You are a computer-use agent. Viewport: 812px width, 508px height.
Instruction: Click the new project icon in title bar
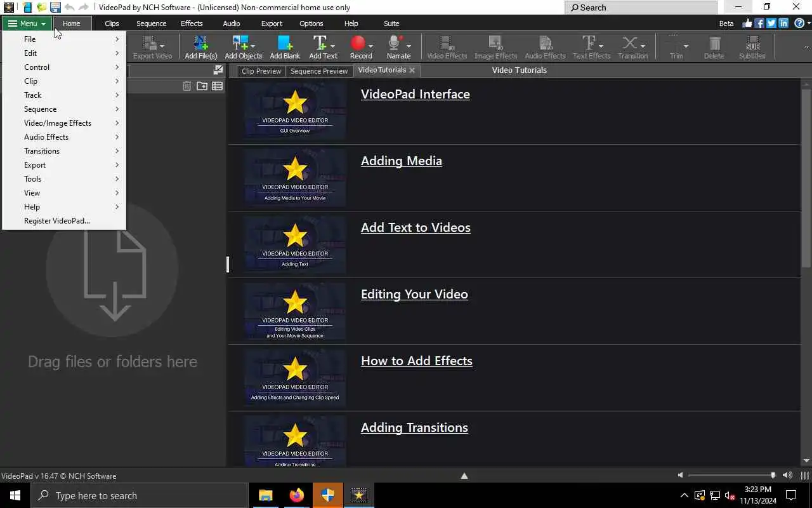pyautogui.click(x=27, y=8)
